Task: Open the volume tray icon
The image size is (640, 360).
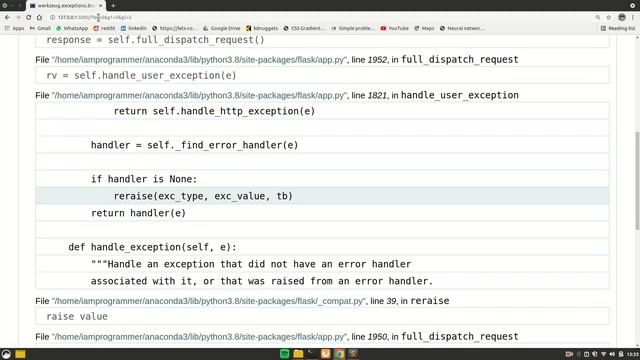Action: coord(612,354)
